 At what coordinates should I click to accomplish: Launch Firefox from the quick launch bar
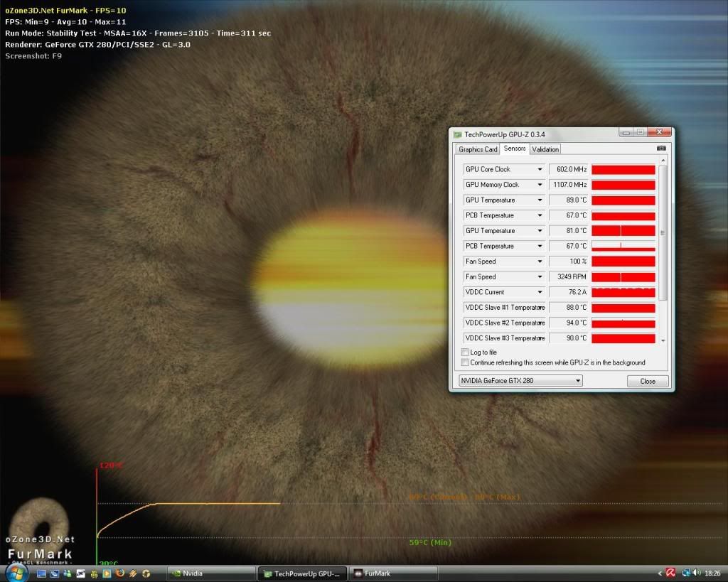[x=119, y=573]
